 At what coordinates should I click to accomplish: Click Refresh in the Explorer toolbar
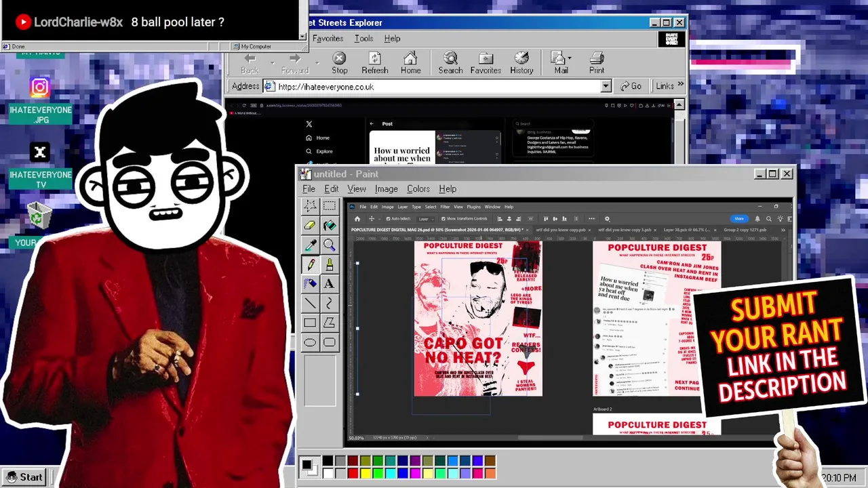375,63
